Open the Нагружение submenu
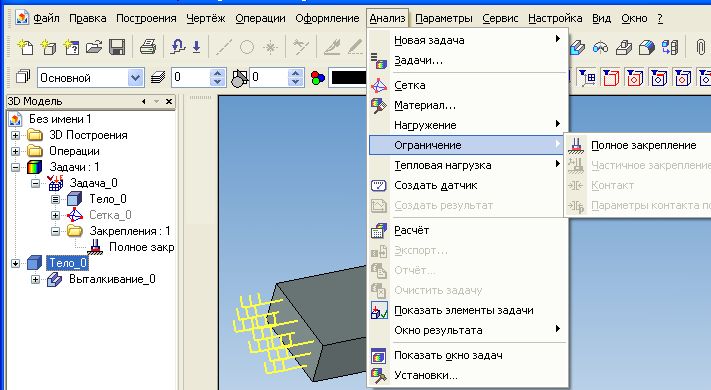The image size is (711, 390). tap(468, 125)
